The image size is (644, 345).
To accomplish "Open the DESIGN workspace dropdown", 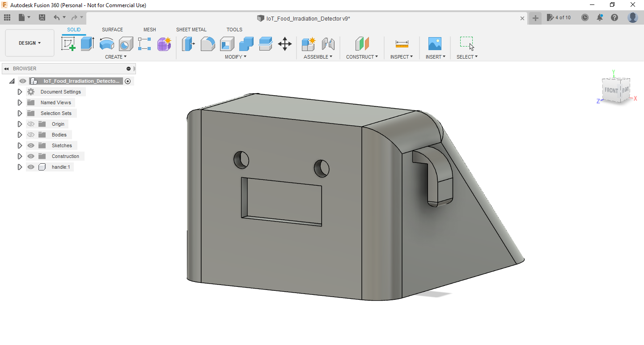I will pyautogui.click(x=30, y=43).
